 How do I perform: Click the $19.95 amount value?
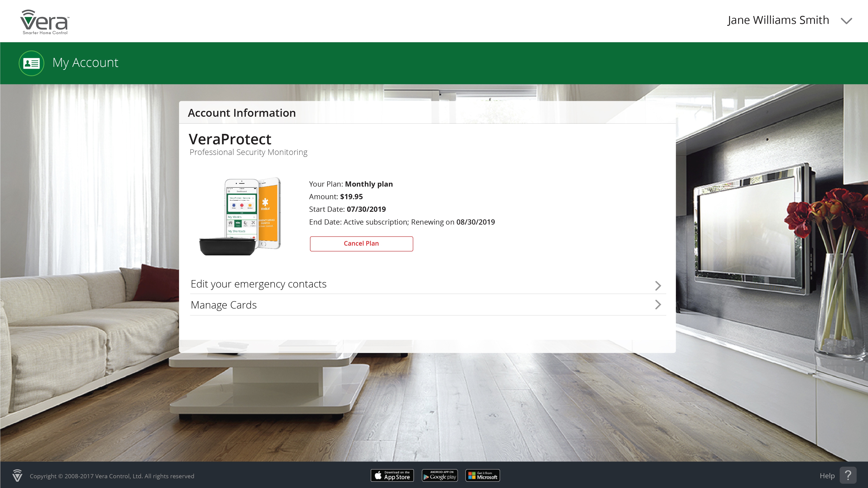[x=351, y=197]
